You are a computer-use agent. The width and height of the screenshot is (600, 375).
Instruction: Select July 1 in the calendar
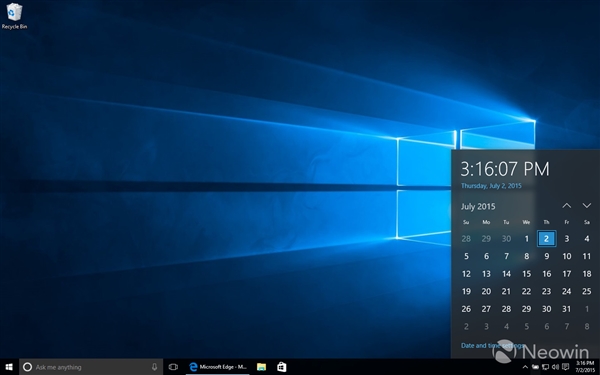pos(527,239)
